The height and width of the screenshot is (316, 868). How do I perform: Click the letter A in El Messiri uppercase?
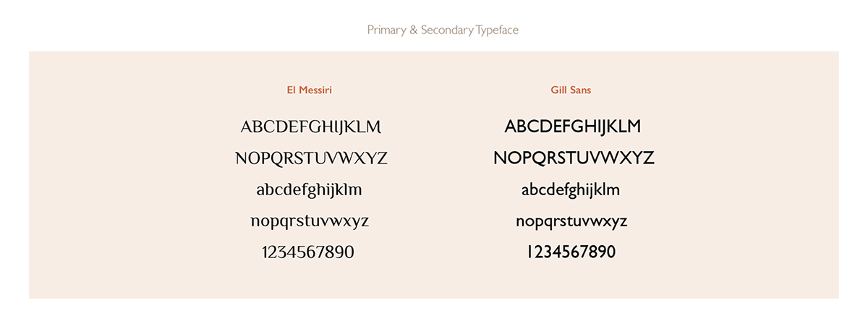pos(247,127)
